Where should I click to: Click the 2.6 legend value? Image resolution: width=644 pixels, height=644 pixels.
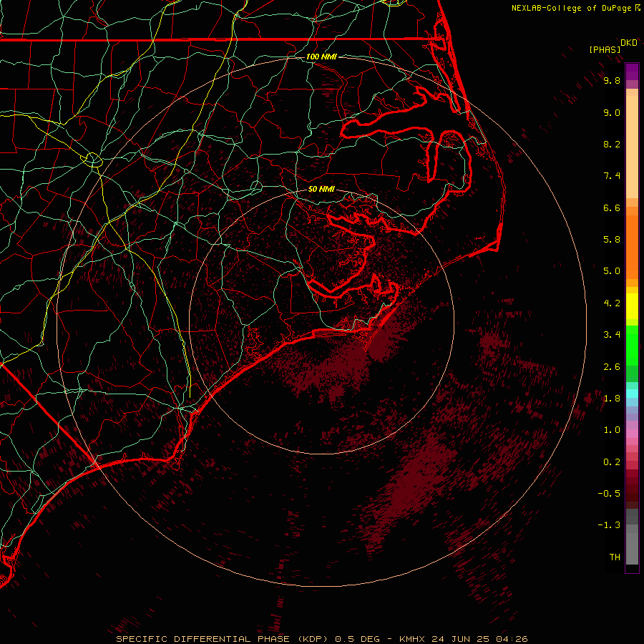tap(612, 367)
